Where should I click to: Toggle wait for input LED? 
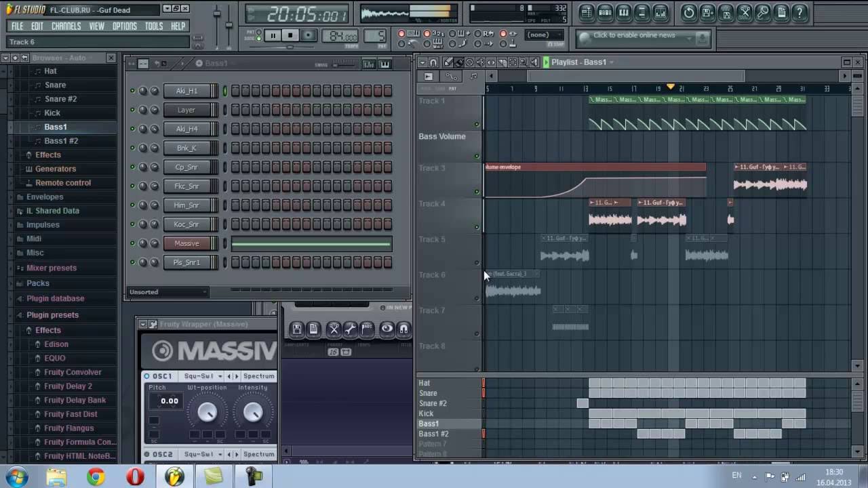click(x=427, y=43)
